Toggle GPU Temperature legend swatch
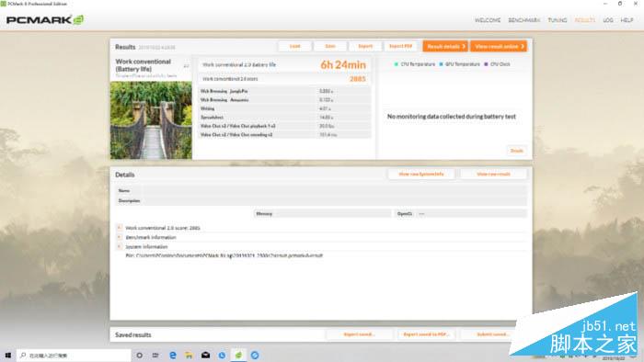The image size is (644, 362). pyautogui.click(x=441, y=64)
